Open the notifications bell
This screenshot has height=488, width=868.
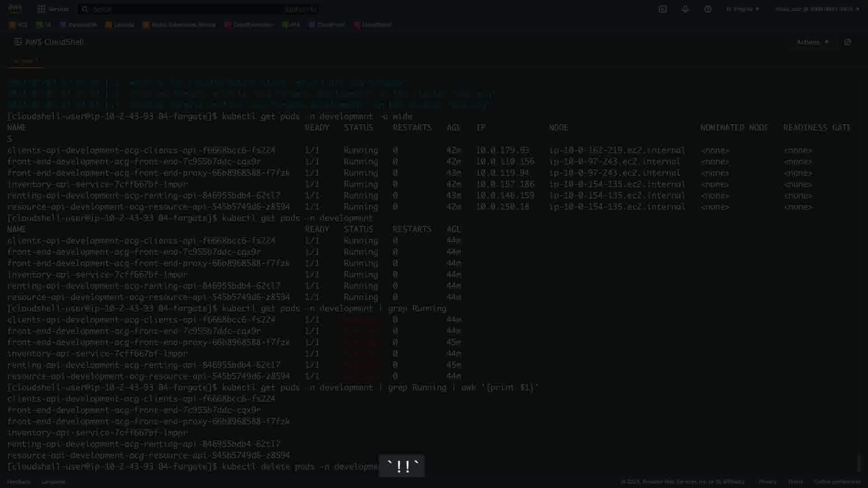pos(685,9)
